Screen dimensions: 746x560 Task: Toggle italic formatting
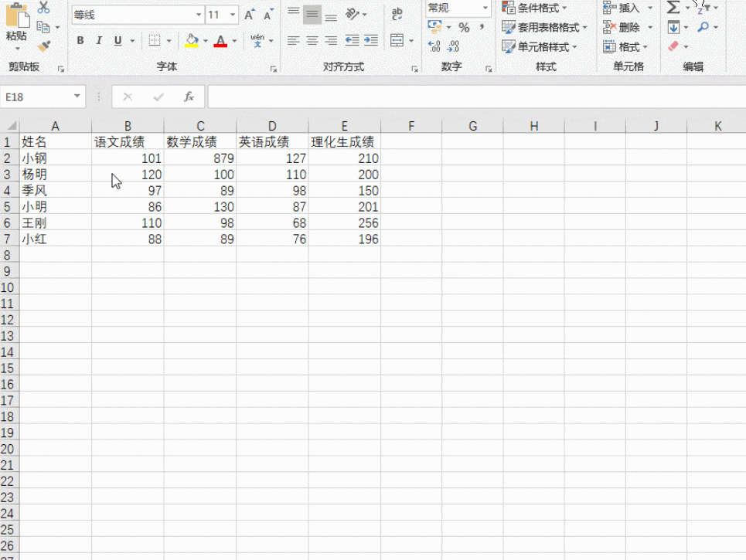tap(99, 41)
